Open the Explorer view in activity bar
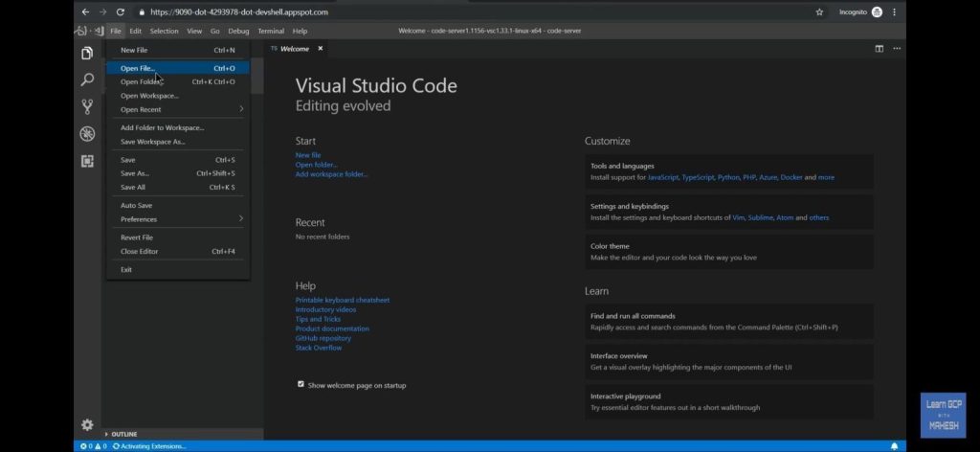Image resolution: width=980 pixels, height=452 pixels. (87, 53)
